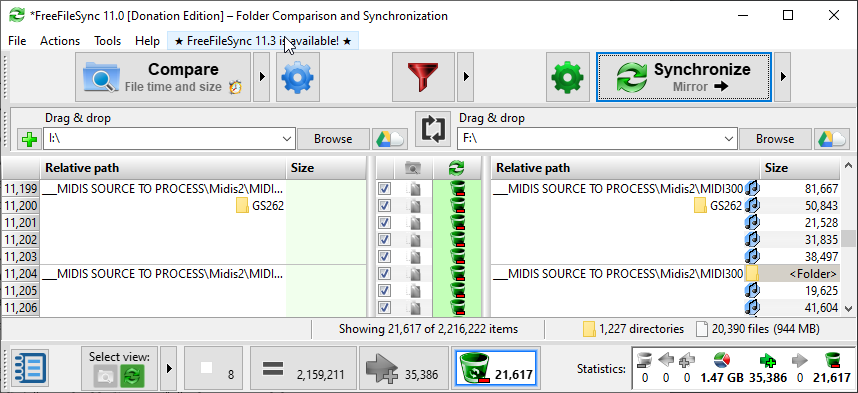
Task: Expand arrow next to Synchronize button
Action: click(782, 77)
